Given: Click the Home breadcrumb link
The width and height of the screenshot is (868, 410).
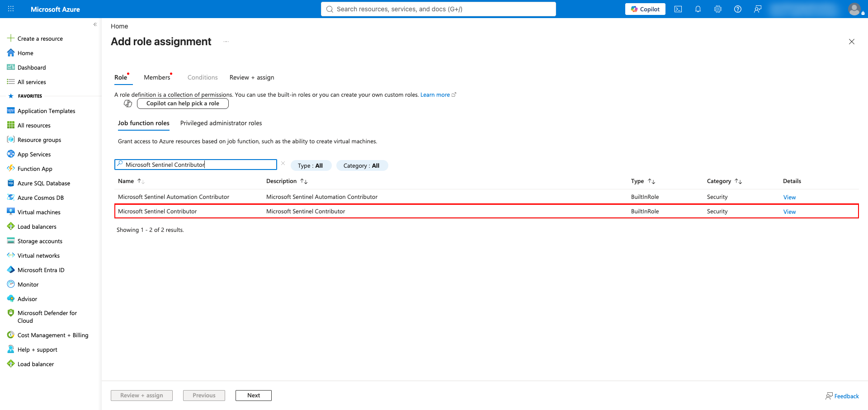Looking at the screenshot, I should pos(119,26).
